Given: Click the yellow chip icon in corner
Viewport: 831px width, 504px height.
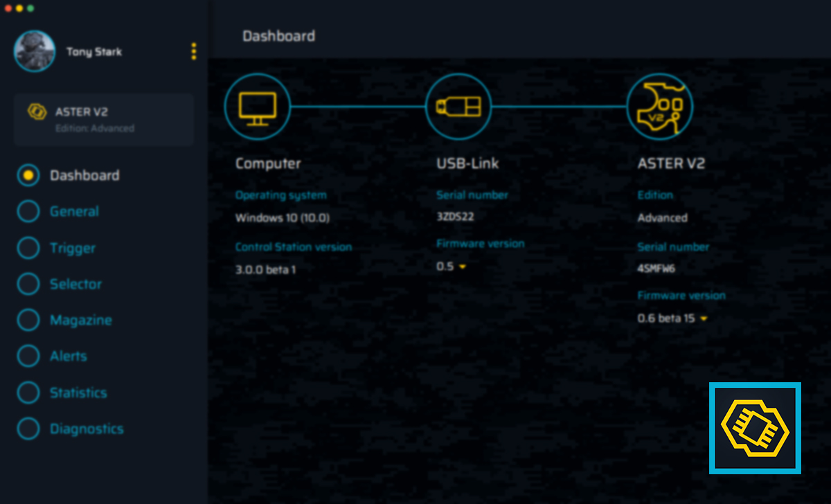Looking at the screenshot, I should tap(755, 428).
